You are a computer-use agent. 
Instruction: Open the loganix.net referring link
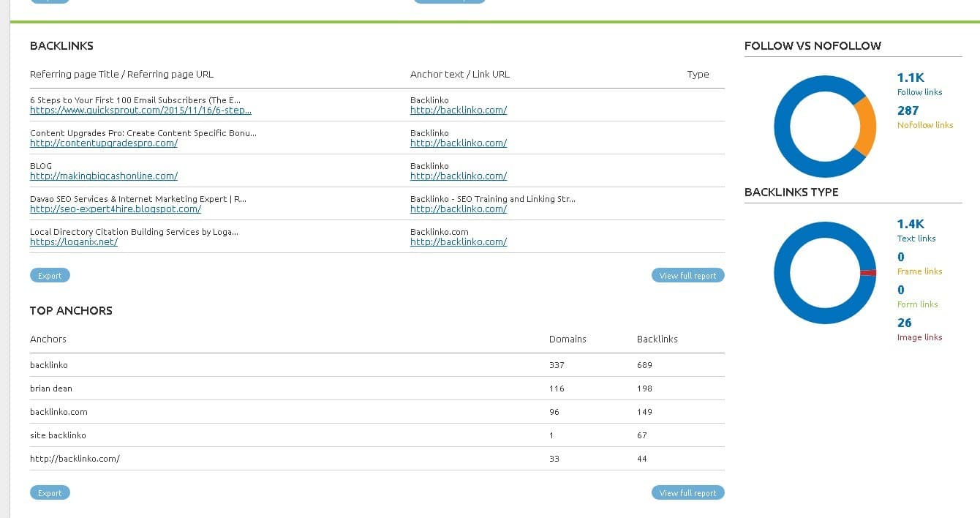pyautogui.click(x=74, y=242)
